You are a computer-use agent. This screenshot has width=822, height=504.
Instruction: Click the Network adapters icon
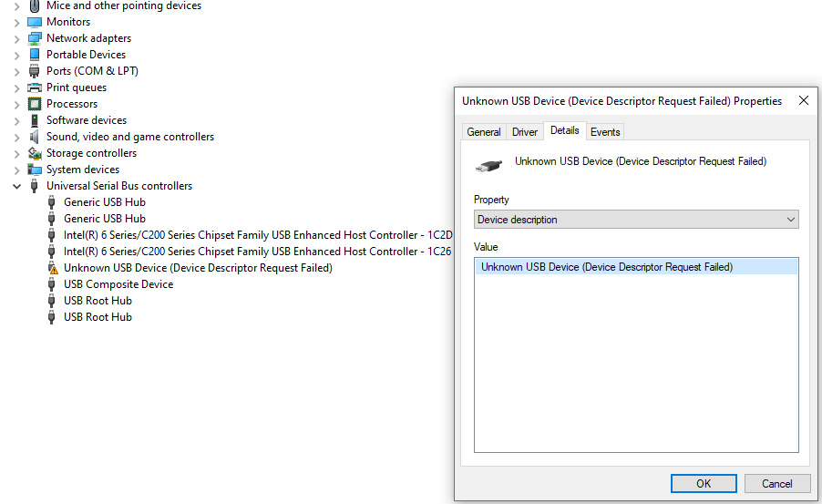(x=35, y=38)
